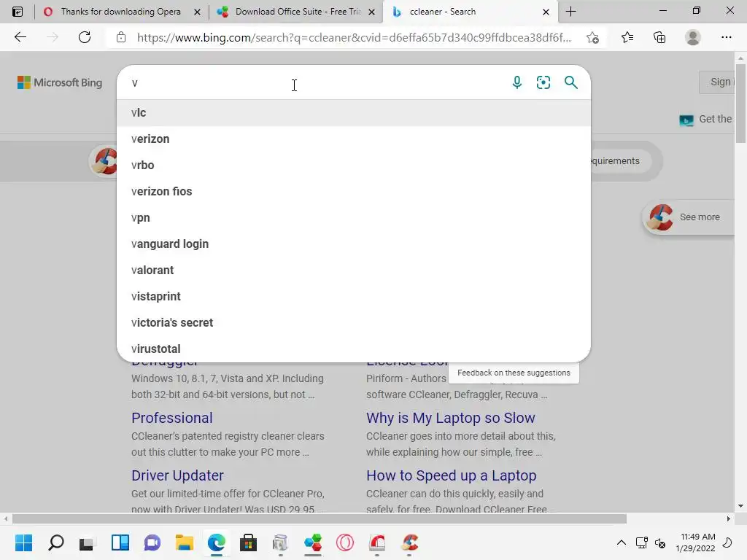The height and width of the screenshot is (560, 747).
Task: Click the profile avatar icon
Action: click(x=693, y=37)
